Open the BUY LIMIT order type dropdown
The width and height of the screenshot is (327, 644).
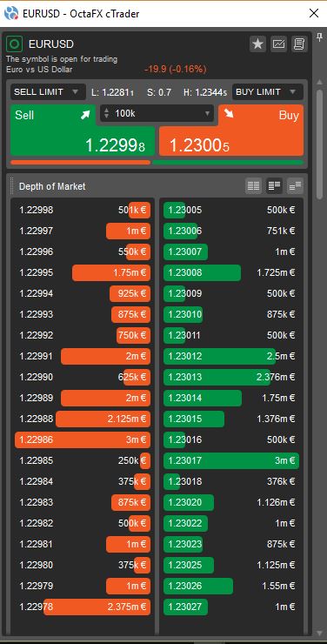coord(268,92)
